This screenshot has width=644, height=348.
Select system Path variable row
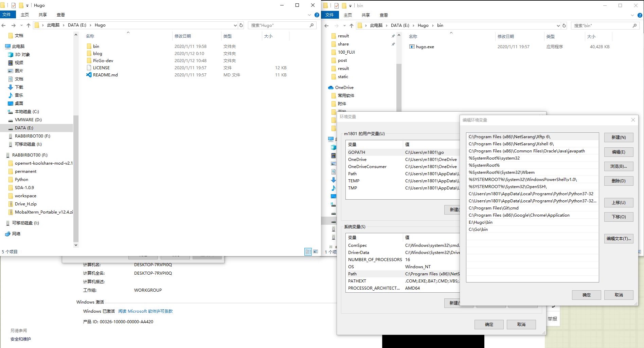[x=403, y=274]
